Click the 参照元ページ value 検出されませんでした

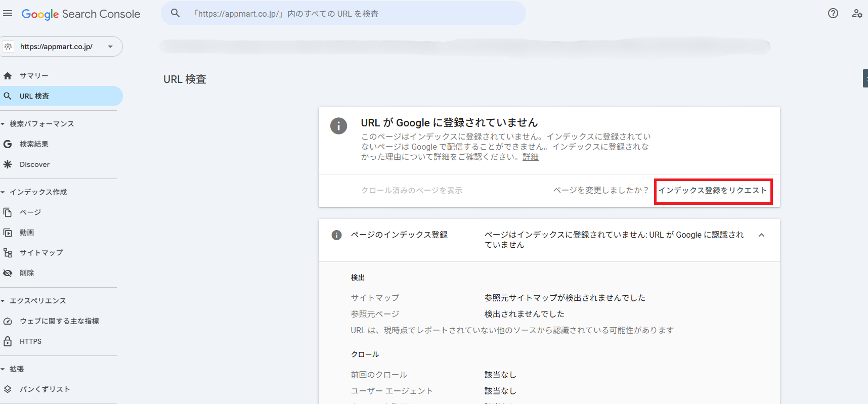point(525,314)
